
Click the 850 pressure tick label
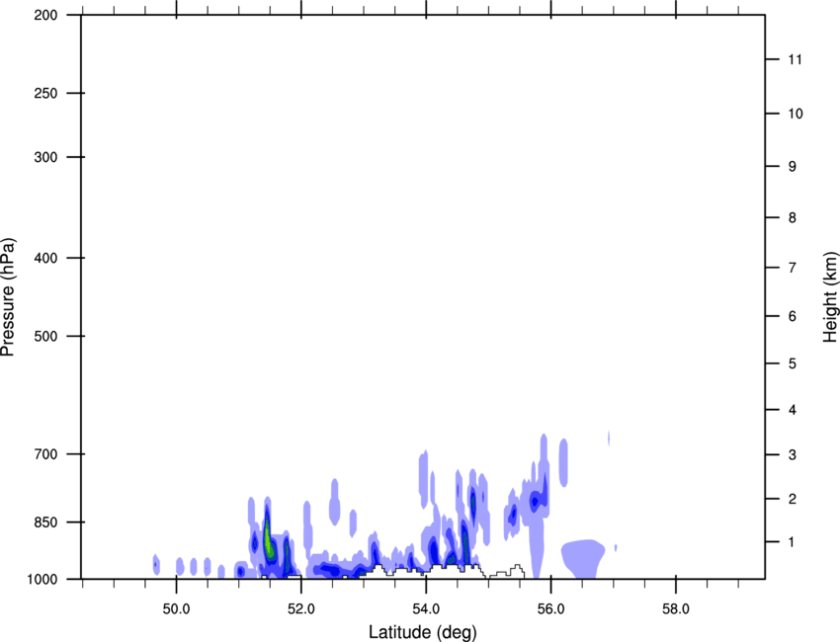45,522
